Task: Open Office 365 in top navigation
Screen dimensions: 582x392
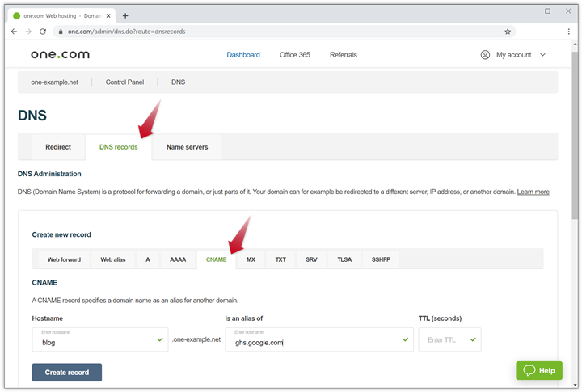Action: [x=294, y=55]
